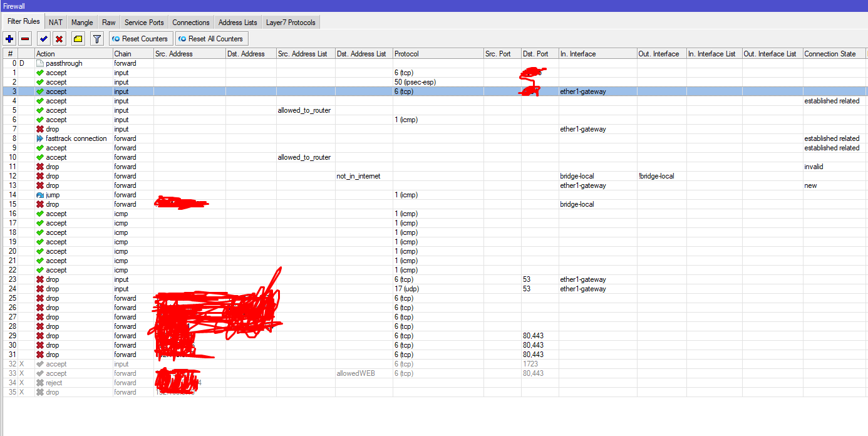Image resolution: width=868 pixels, height=436 pixels.
Task: Select the jump rule icon in row 14
Action: (x=40, y=195)
